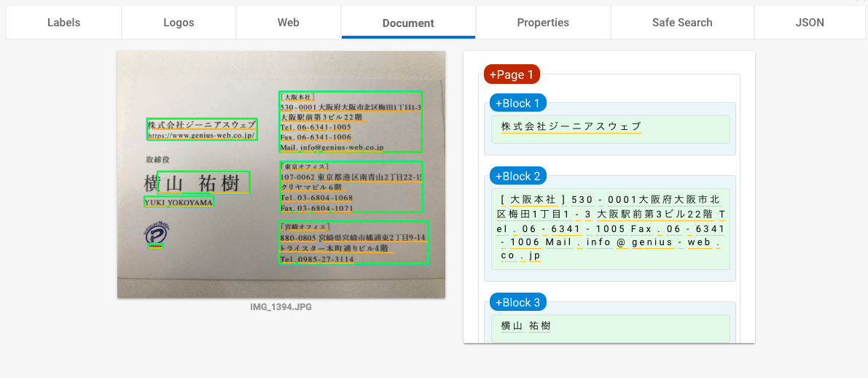Select the YUKI YOKOYAMA box on image
Viewport: 868px width, 378px height.
click(x=179, y=201)
